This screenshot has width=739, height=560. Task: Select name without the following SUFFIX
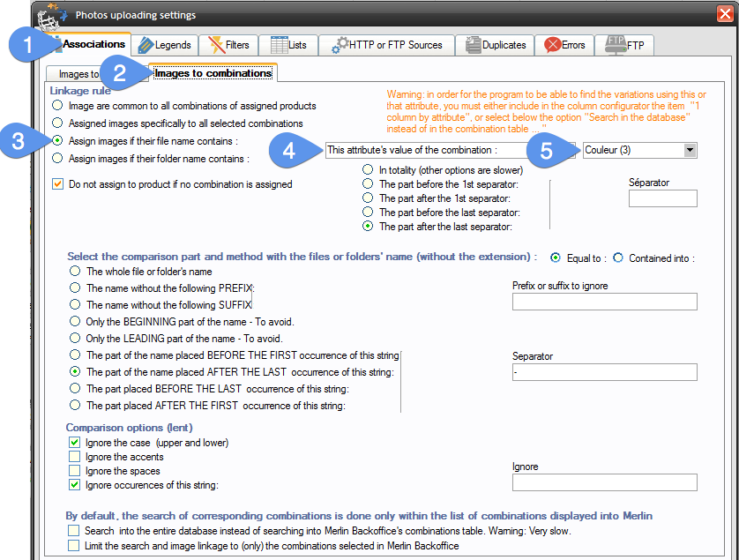(75, 304)
